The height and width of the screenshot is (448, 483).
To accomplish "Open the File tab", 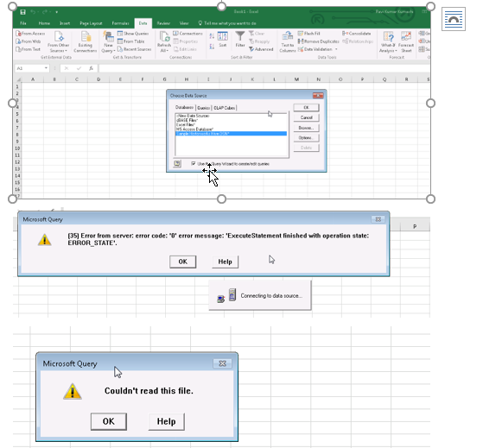I will 23,23.
